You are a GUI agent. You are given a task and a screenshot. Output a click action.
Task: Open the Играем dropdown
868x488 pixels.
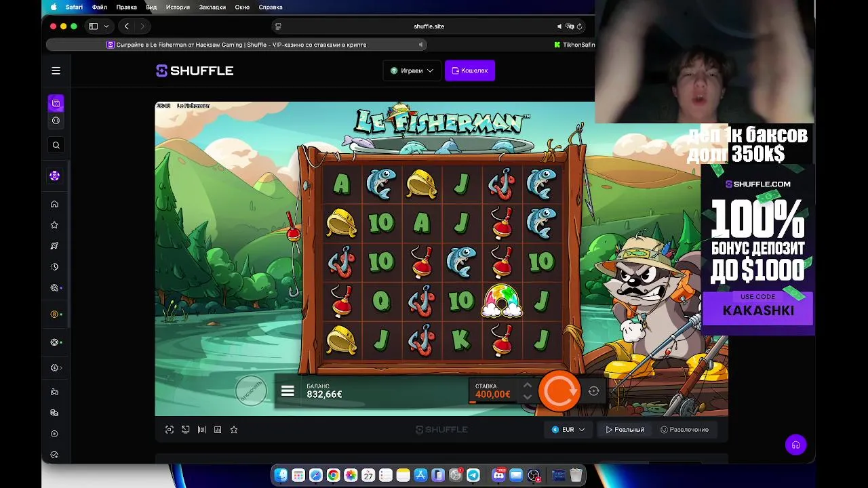(412, 70)
